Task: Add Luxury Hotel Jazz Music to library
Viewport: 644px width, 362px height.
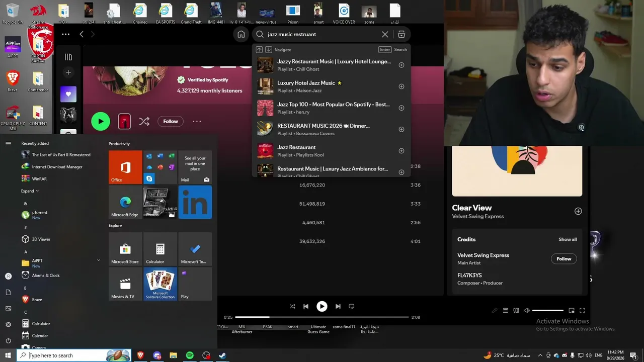Action: click(x=401, y=86)
